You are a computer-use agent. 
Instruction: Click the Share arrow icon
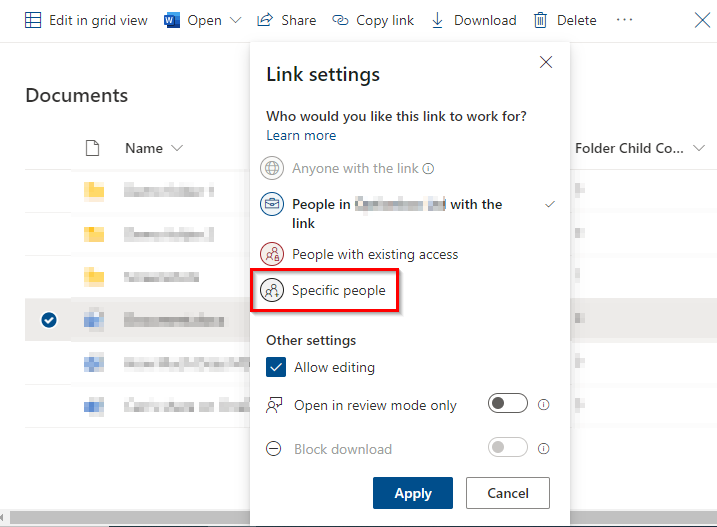pos(265,20)
